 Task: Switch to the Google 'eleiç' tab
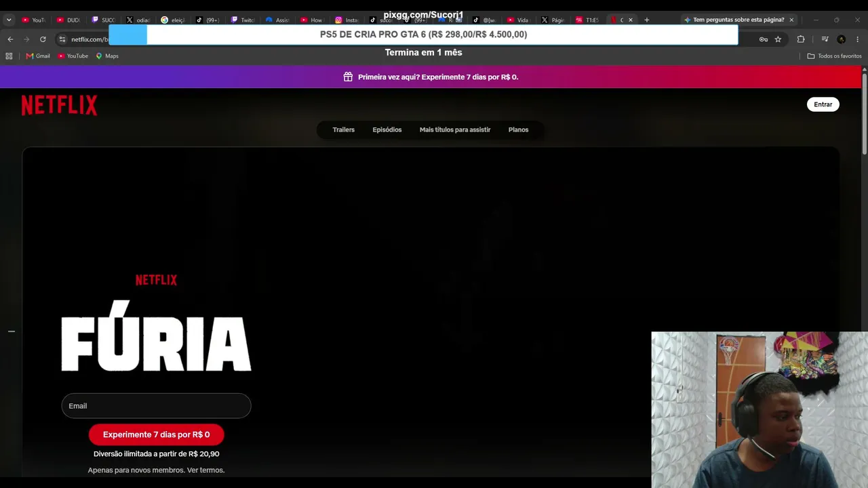[x=173, y=20]
